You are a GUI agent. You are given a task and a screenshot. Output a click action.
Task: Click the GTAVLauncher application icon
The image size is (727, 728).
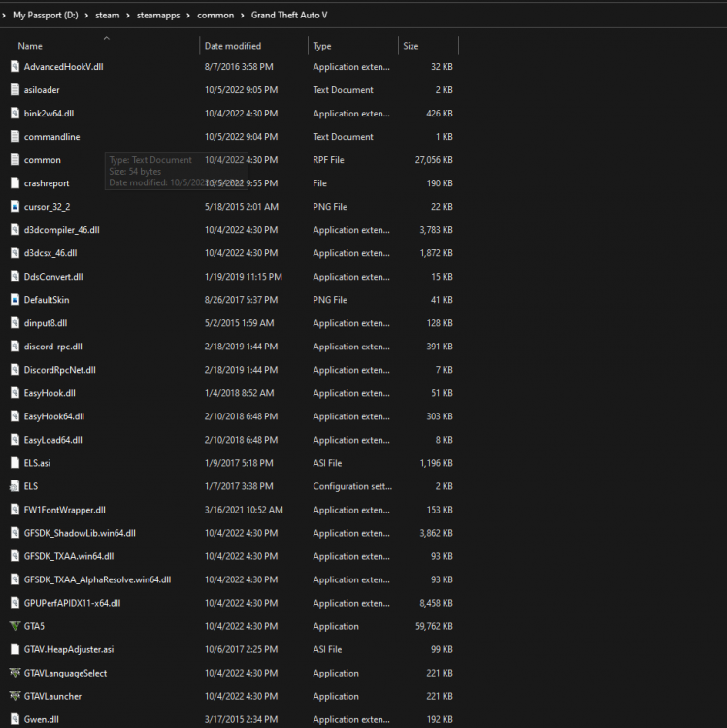tap(15, 696)
